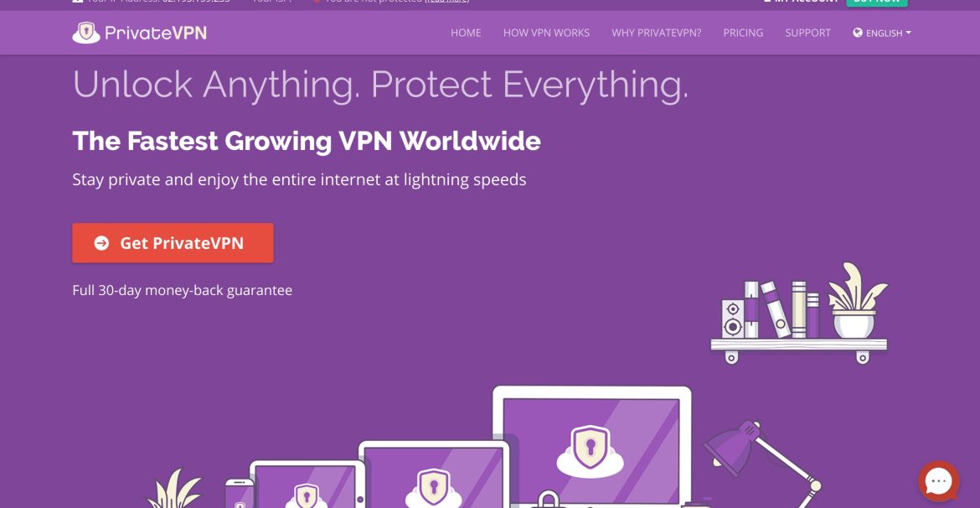Click the Unlock Anything headline text

pyautogui.click(x=380, y=84)
